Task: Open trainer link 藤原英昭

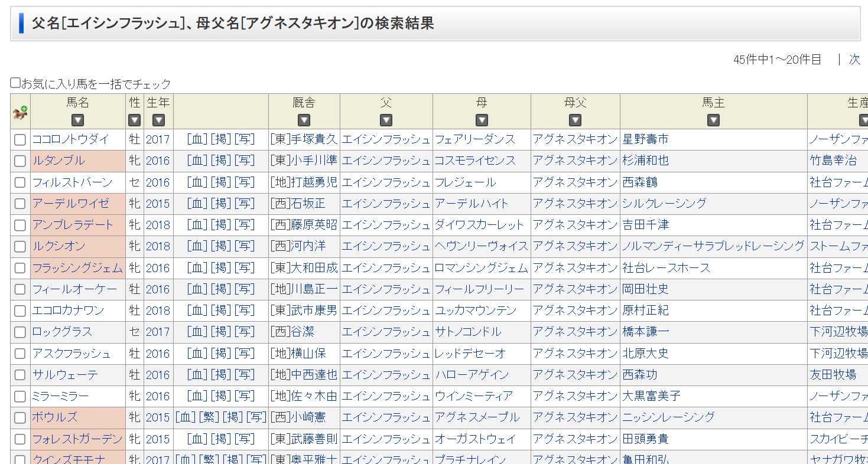Action: 314,225
